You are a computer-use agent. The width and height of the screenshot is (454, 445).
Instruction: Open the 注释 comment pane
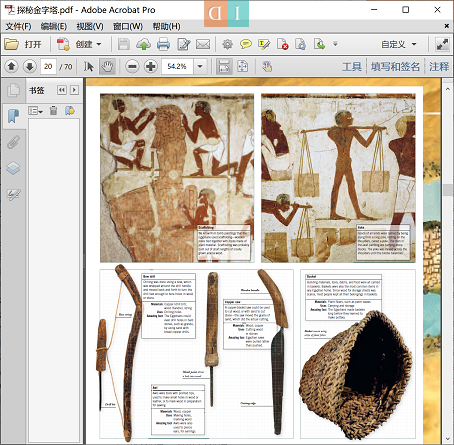(439, 67)
